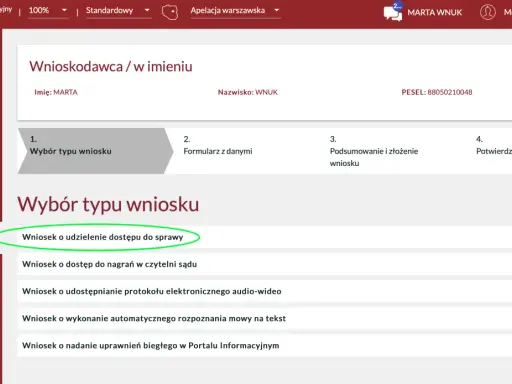Select step 1 Wybór typu wniosku
512x384 pixels.
pos(96,151)
